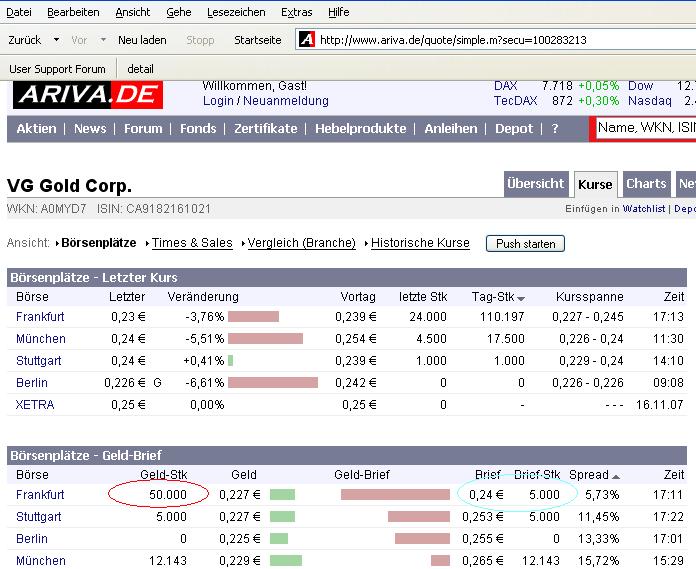
Task: Open Hebelprodukte in navigation bar
Action: (x=360, y=129)
